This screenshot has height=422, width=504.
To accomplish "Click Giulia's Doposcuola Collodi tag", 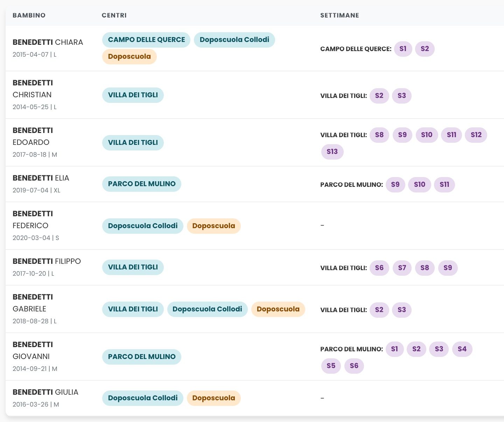I will pos(143,398).
